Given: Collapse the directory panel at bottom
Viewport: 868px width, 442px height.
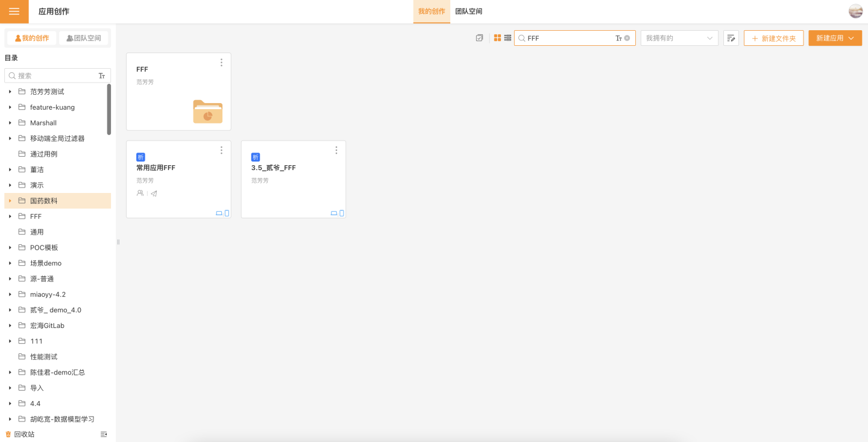Looking at the screenshot, I should point(104,434).
